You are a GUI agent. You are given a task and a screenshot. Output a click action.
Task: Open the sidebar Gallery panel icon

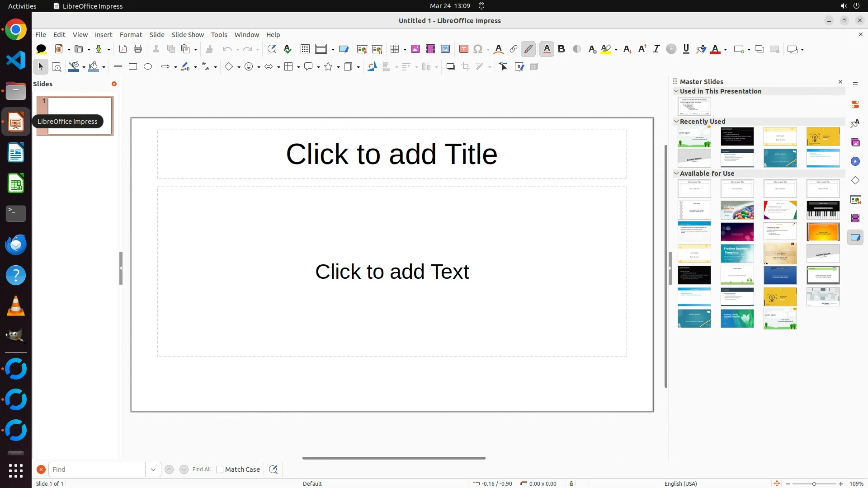[855, 143]
